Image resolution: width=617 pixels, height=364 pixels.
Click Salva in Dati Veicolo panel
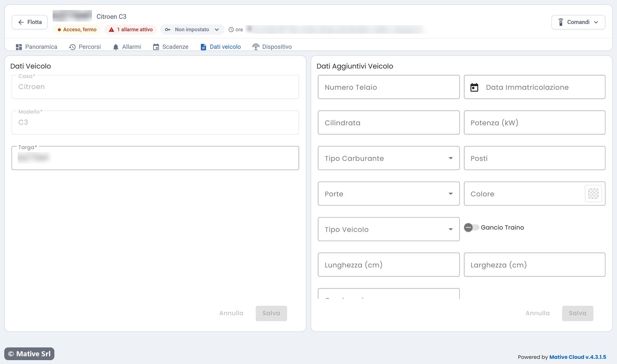[x=271, y=313]
